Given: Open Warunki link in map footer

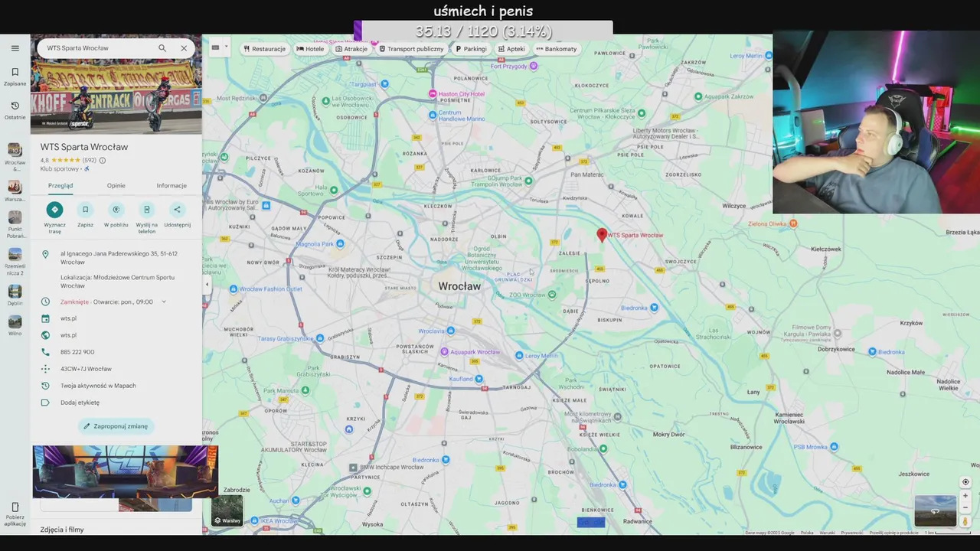Looking at the screenshot, I should (x=828, y=533).
